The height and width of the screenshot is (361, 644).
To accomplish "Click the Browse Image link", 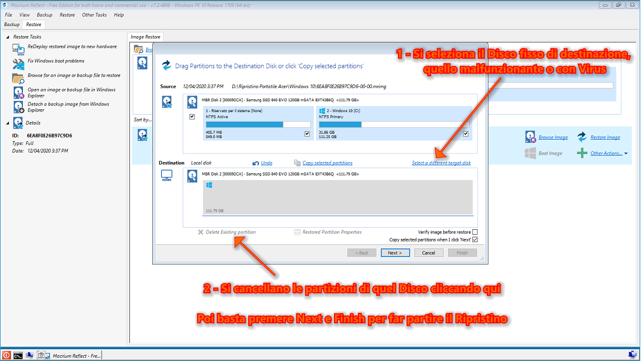I will 553,138.
